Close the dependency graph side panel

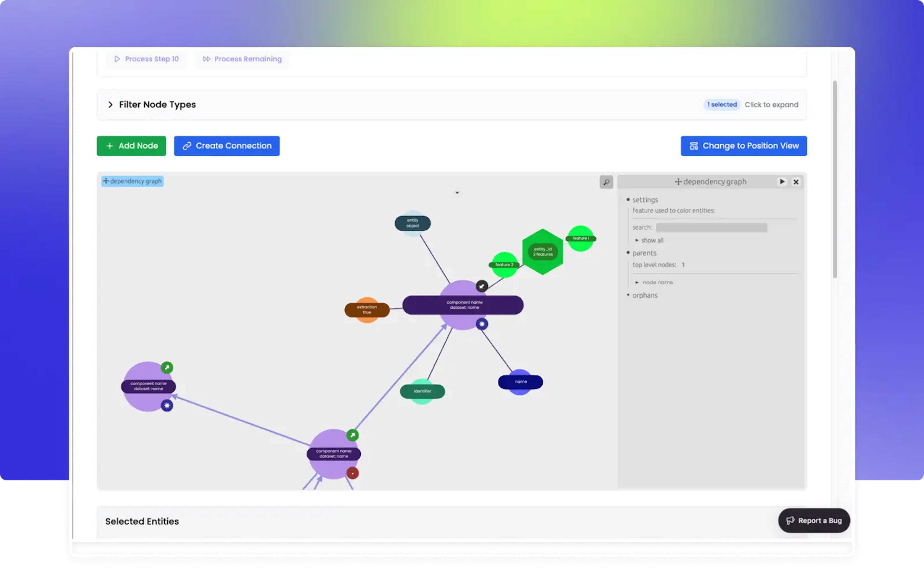796,182
